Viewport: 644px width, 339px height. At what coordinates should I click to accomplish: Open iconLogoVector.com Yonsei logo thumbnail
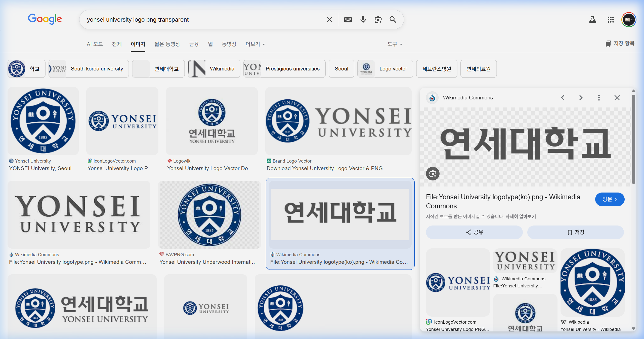click(x=122, y=121)
